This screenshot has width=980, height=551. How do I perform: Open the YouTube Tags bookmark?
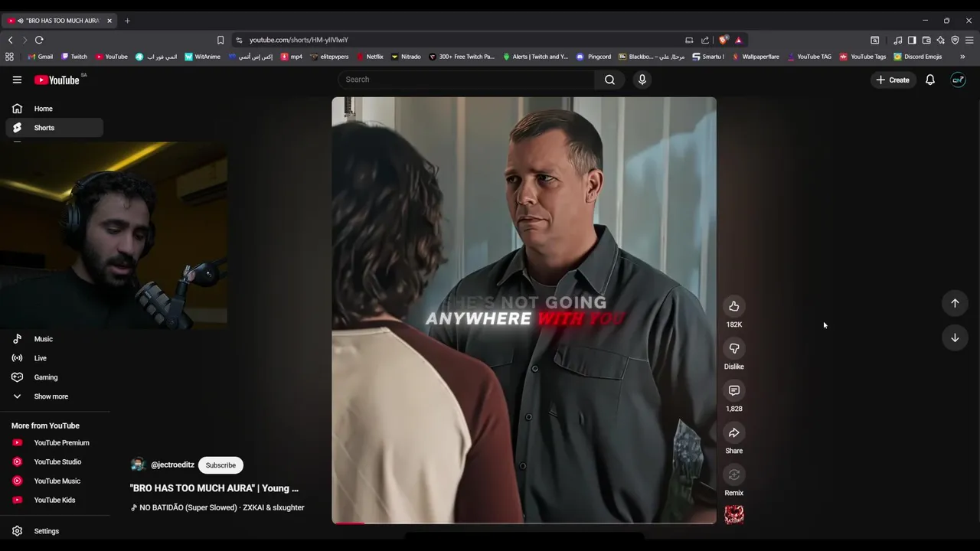[x=862, y=57]
